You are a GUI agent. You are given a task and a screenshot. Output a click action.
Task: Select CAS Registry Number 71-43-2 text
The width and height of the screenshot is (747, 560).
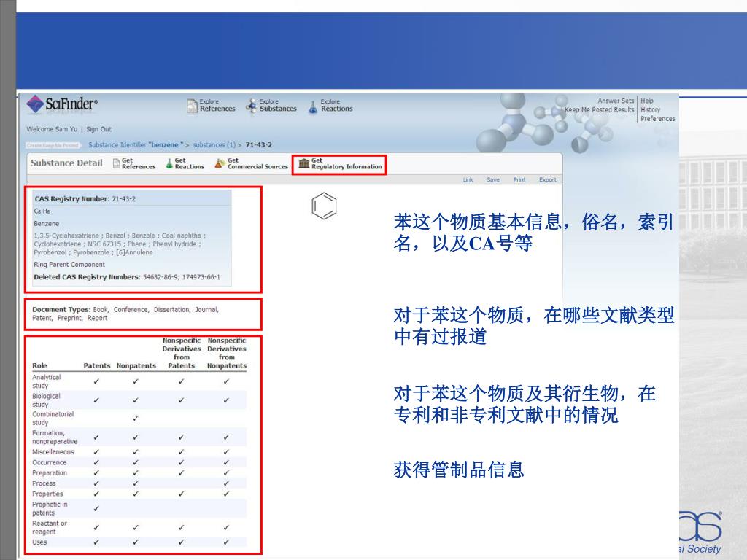(x=85, y=198)
